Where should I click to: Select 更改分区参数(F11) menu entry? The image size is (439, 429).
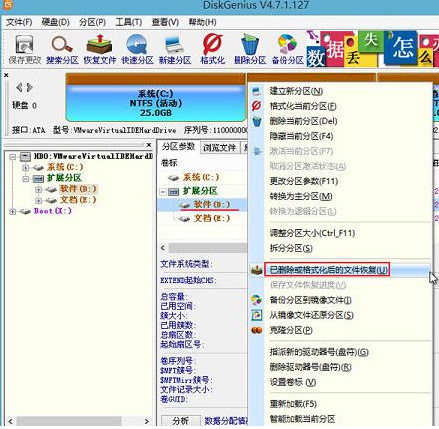(x=304, y=181)
